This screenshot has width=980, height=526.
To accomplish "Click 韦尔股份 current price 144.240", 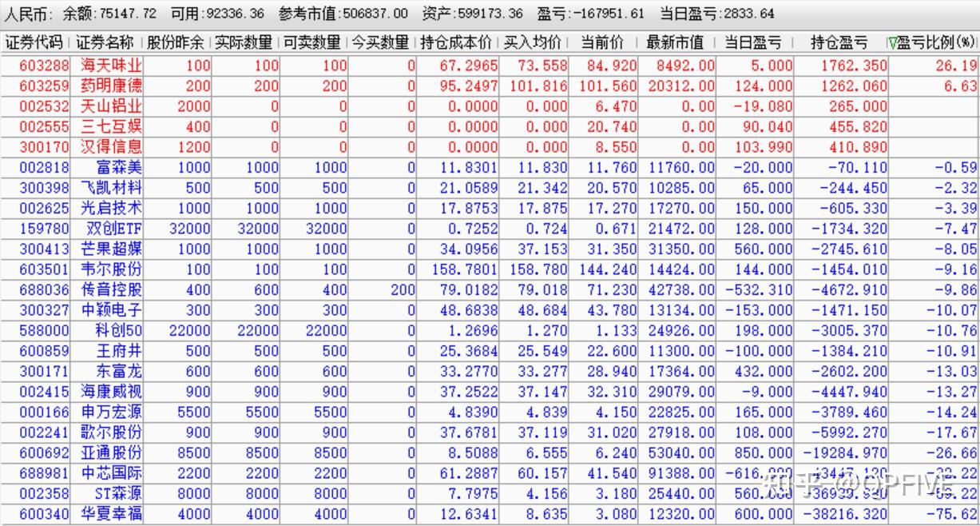I will pyautogui.click(x=609, y=269).
